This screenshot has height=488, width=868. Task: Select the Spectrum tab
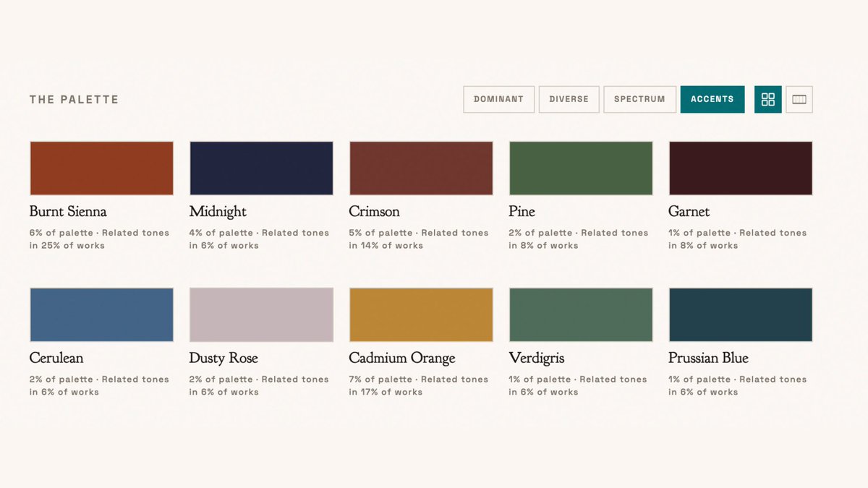(x=639, y=99)
